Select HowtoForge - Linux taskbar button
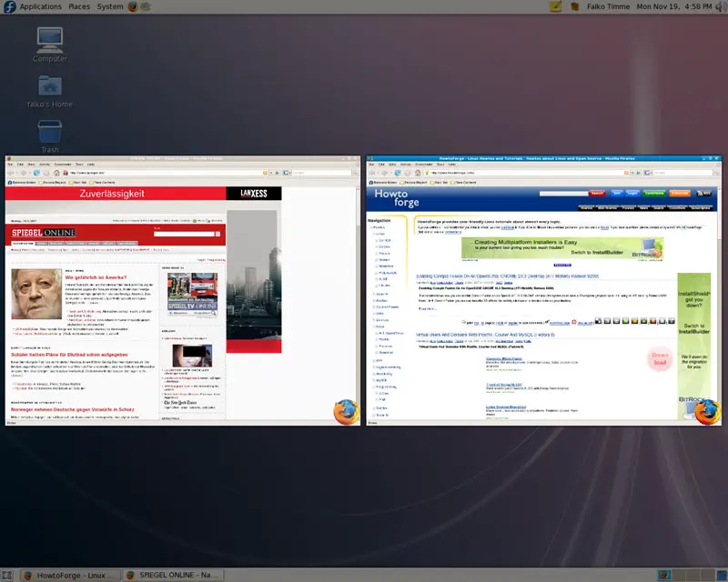This screenshot has width=728, height=582. (69, 575)
